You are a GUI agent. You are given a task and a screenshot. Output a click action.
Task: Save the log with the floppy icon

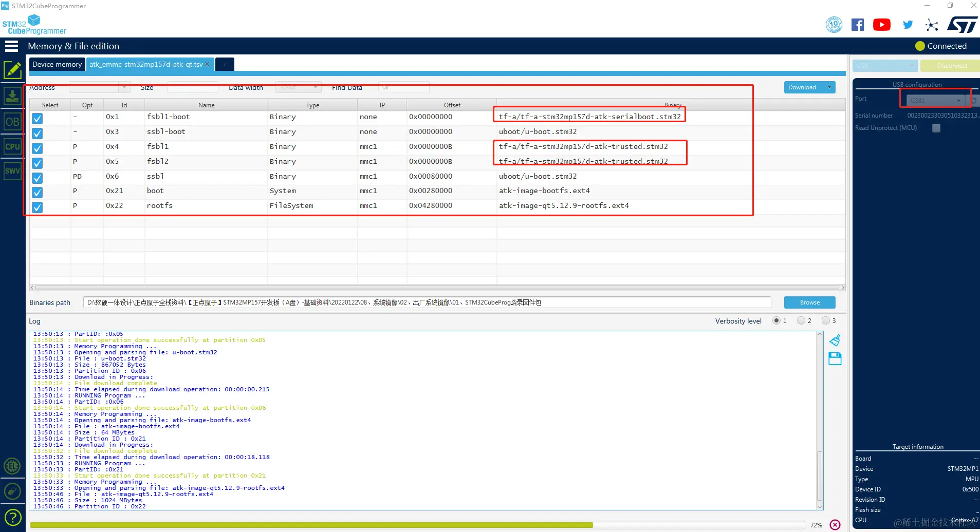tap(835, 358)
